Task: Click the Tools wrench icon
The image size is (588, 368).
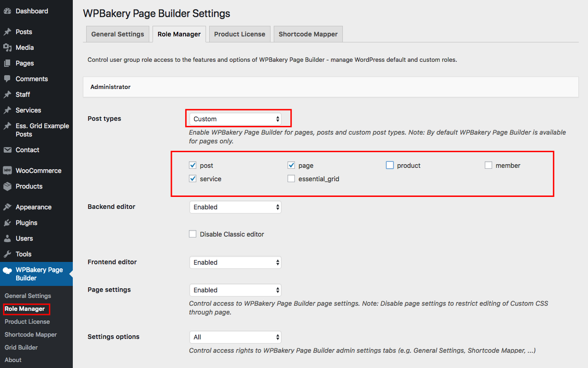Action: [7, 254]
